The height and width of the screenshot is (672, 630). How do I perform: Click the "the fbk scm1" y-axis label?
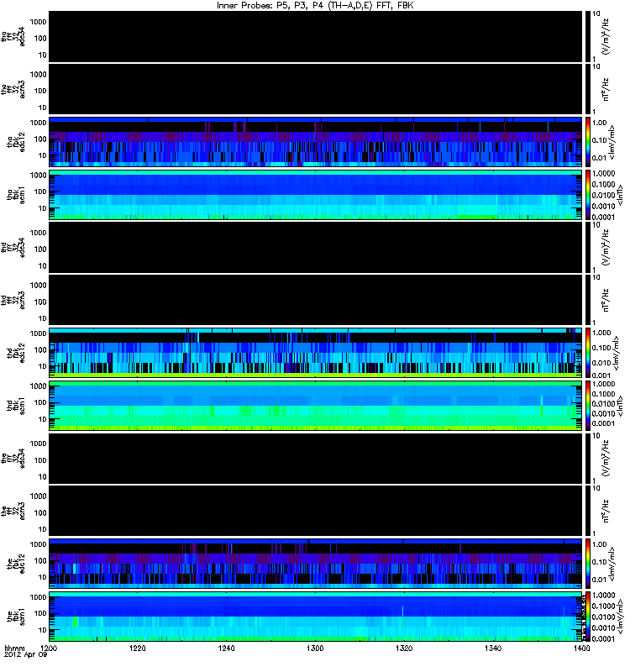click(16, 617)
